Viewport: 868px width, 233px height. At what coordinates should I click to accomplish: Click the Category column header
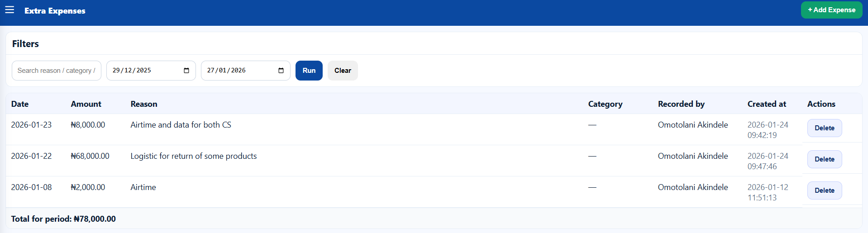point(605,104)
